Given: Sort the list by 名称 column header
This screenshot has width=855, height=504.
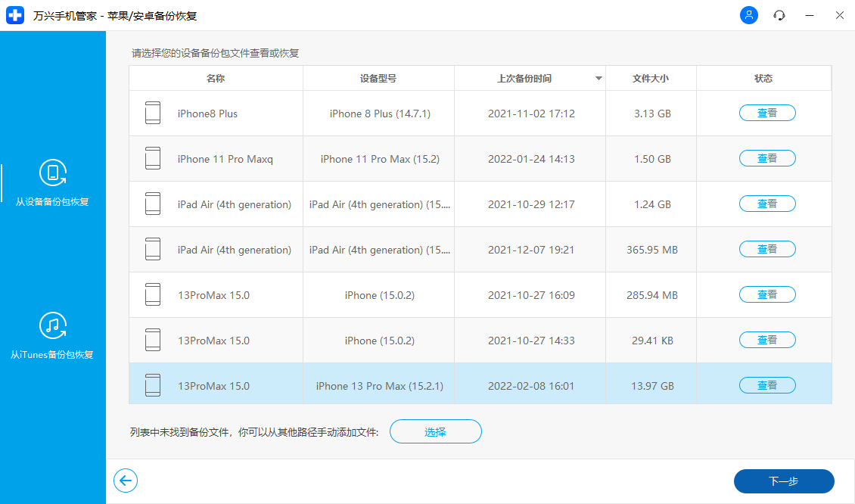Looking at the screenshot, I should coord(215,78).
